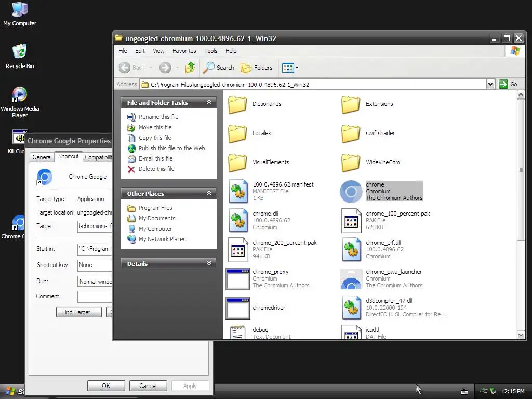This screenshot has height=399, width=532.
Task: Collapse the Other Places panel
Action: coord(209,193)
